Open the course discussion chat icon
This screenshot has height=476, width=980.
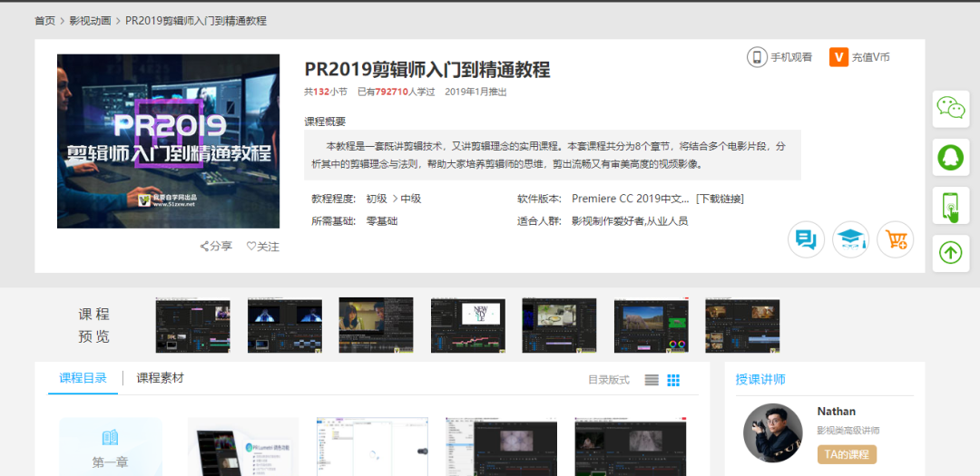click(807, 240)
